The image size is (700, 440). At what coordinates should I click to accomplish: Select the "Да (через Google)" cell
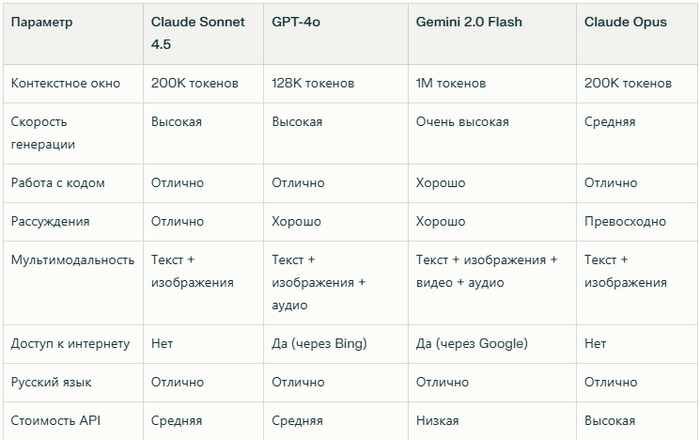point(472,344)
